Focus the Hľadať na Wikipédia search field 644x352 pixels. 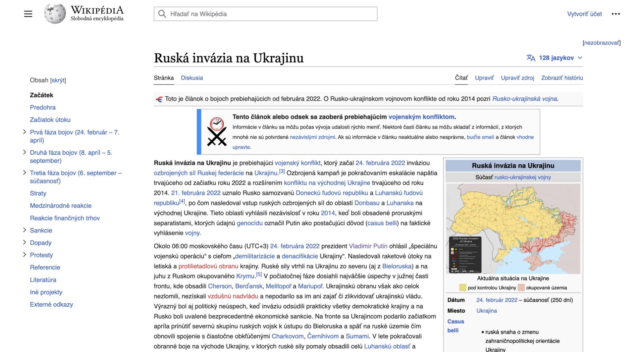pos(266,14)
